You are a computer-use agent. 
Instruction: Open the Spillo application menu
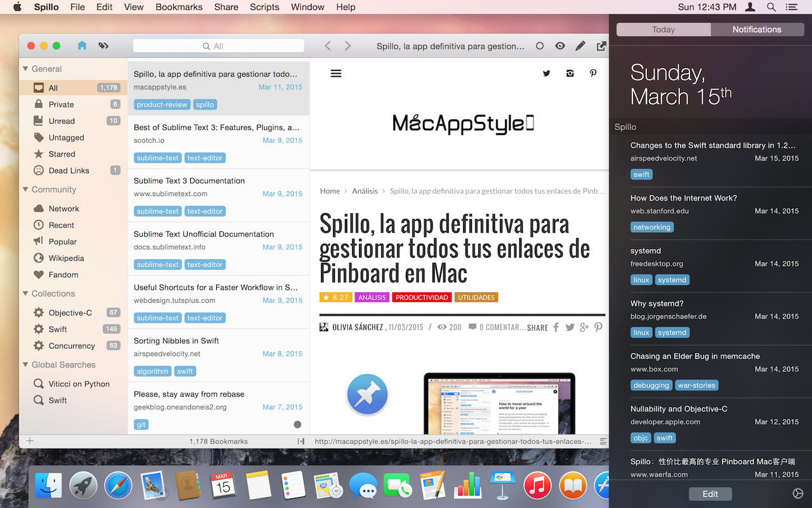[x=46, y=7]
